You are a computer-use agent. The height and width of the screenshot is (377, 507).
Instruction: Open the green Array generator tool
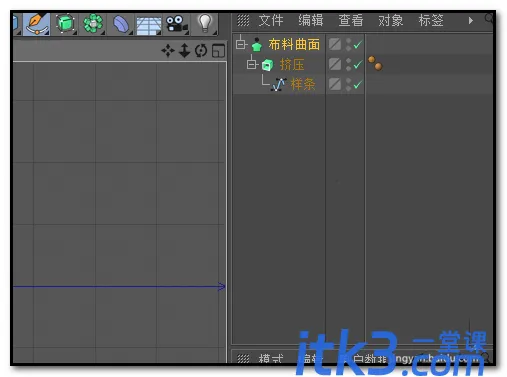93,24
